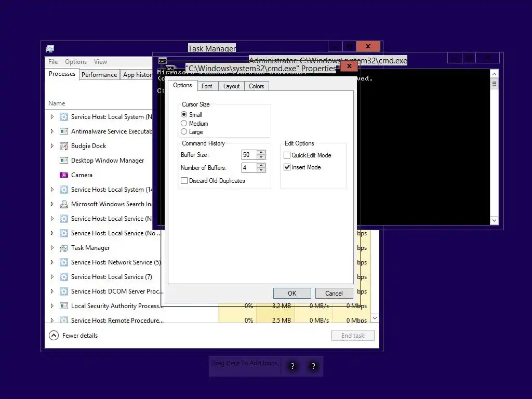Decrease the Buffer Size value with down arrow

coord(261,157)
